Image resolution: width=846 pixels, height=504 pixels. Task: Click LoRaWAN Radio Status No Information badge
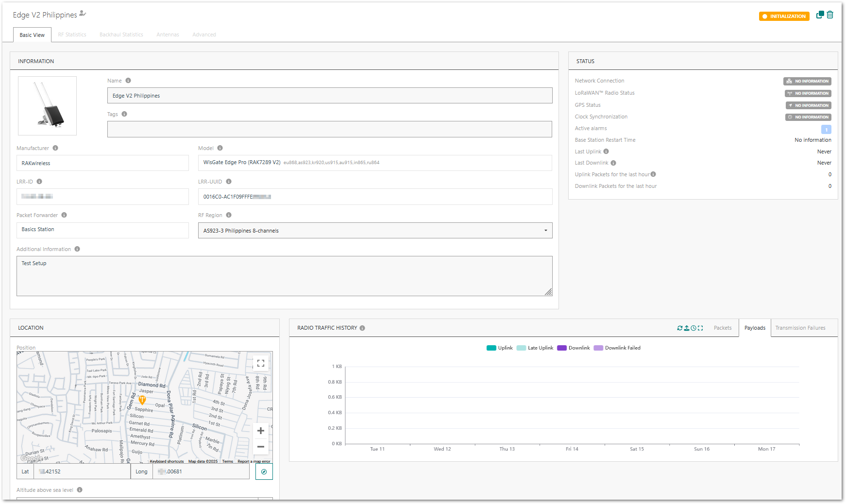tap(808, 93)
